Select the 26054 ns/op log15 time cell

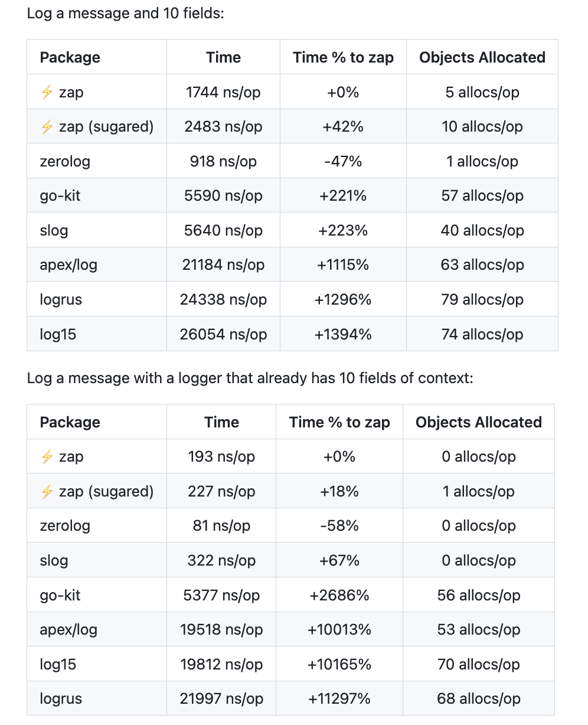tap(223, 334)
